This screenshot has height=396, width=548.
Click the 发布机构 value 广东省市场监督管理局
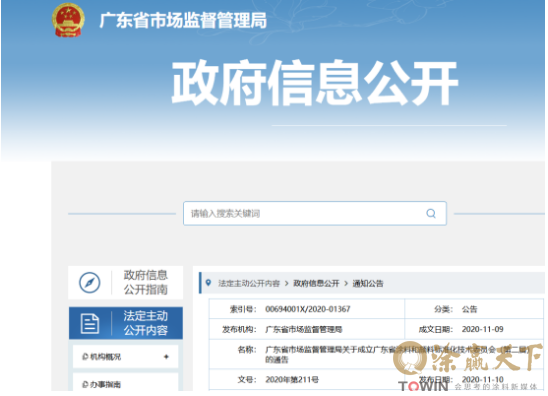click(304, 329)
